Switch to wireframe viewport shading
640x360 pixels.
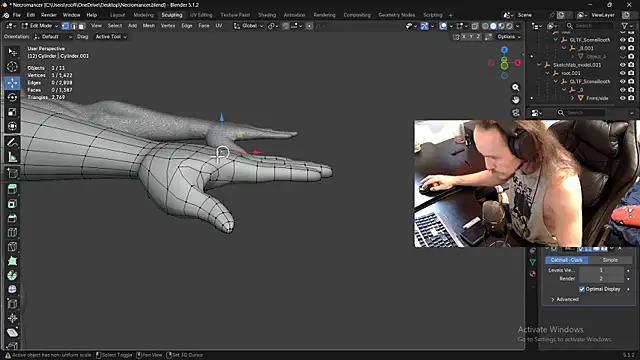[485, 26]
